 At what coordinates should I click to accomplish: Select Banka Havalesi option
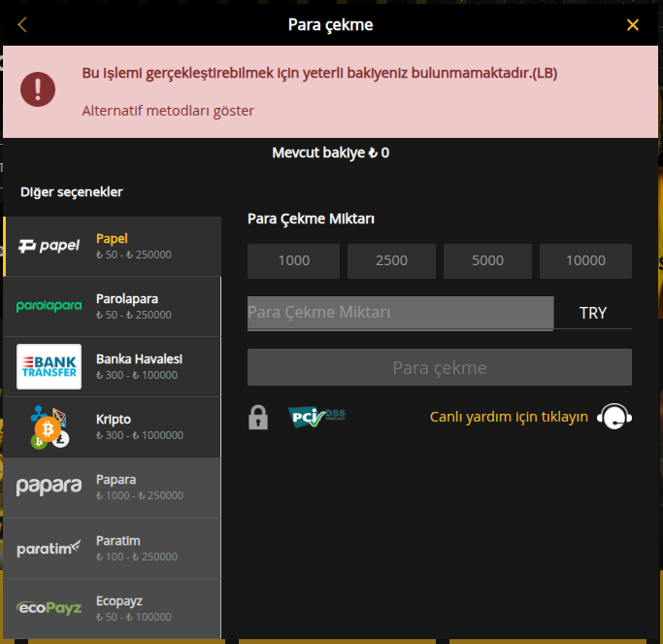coord(112,367)
